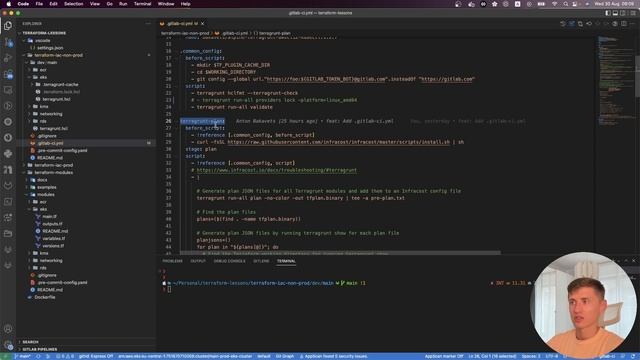Viewport: 640px width, 360px height.
Task: Close the bottom panel with X icon
Action: (x=634, y=260)
